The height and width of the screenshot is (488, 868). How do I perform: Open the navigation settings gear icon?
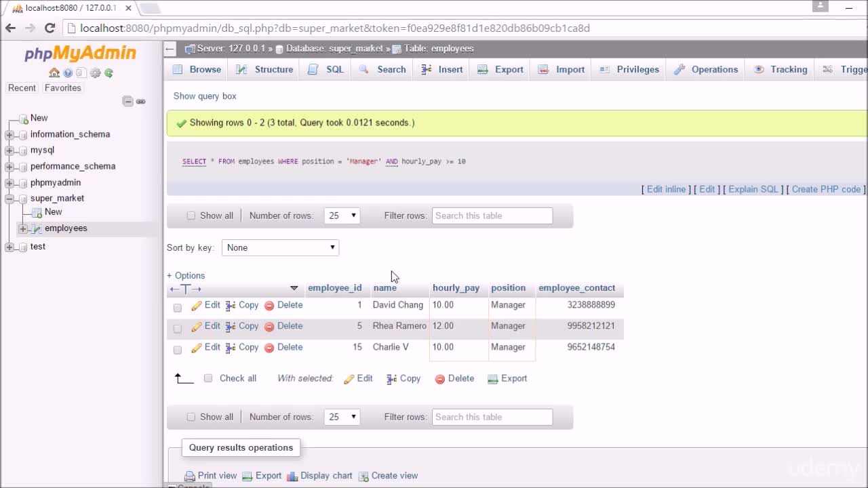click(95, 73)
